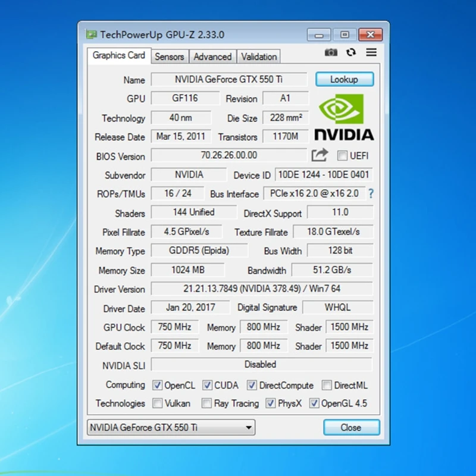Viewport: 476px width, 476px height.
Task: Click NVIDIA SLI field Disabled
Action: click(262, 365)
